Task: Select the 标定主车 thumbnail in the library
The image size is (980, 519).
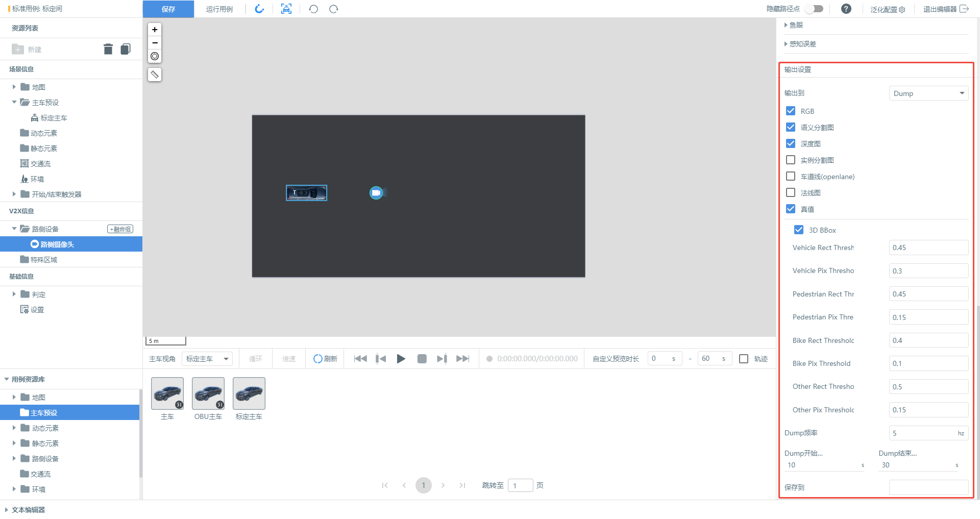Action: [x=249, y=393]
